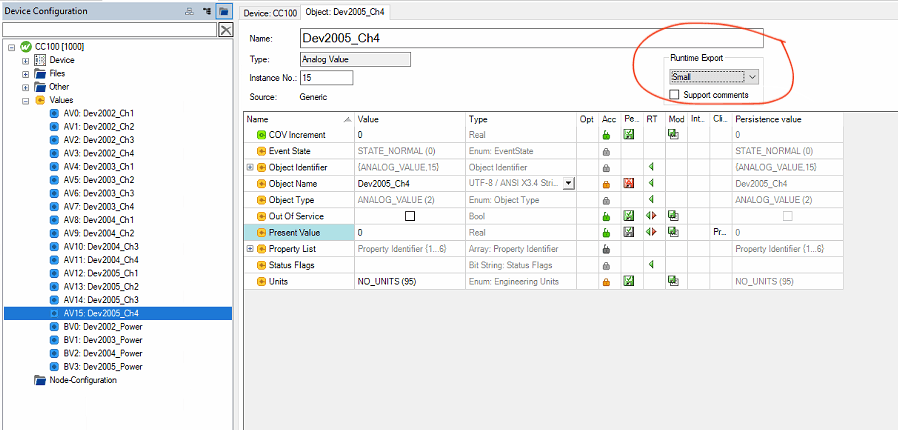Click the RT arrow for Object Type
The image size is (898, 430).
tap(651, 200)
